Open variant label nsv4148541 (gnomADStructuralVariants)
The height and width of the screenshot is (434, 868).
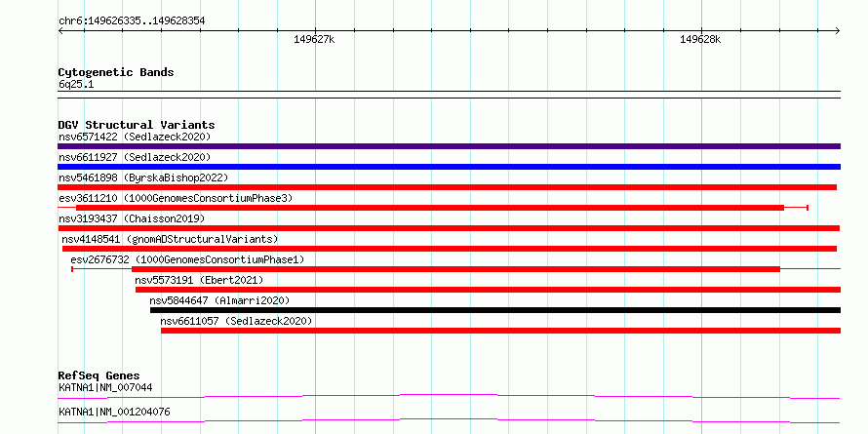tap(170, 239)
